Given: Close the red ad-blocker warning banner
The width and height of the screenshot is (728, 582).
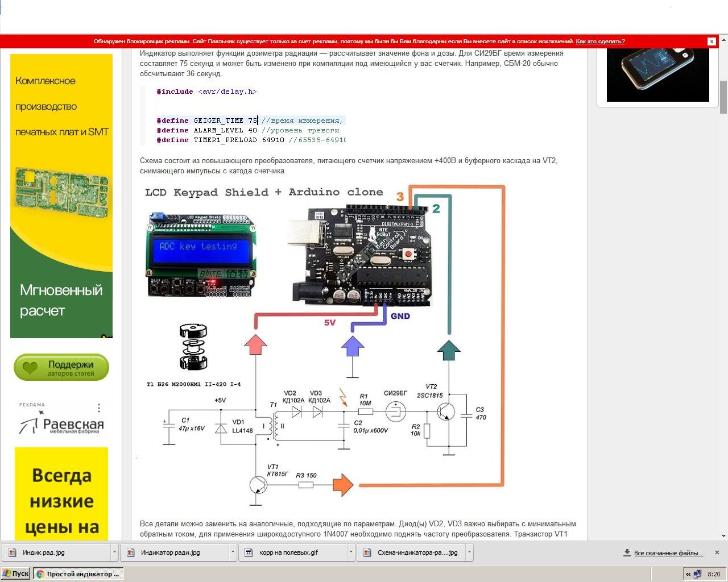Looking at the screenshot, I should (x=711, y=41).
